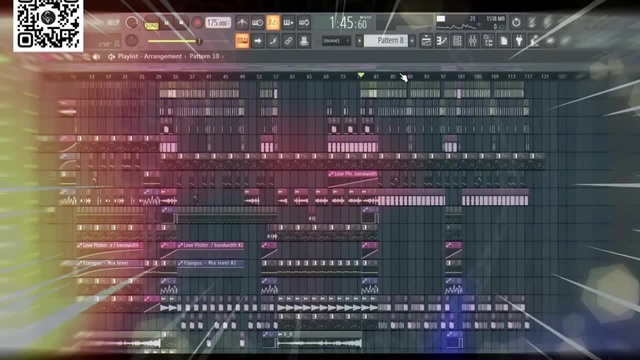Open the Mixer window icon
The width and height of the screenshot is (640, 360).
pyautogui.click(x=473, y=40)
